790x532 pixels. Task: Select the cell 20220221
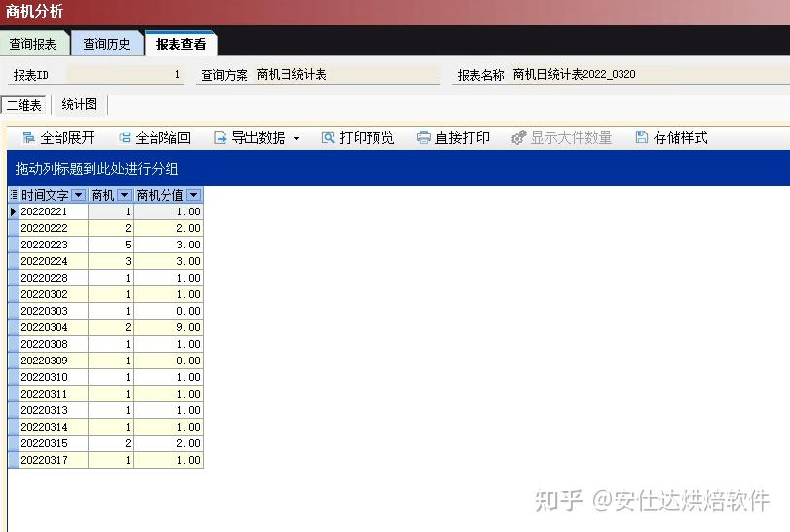(54, 211)
